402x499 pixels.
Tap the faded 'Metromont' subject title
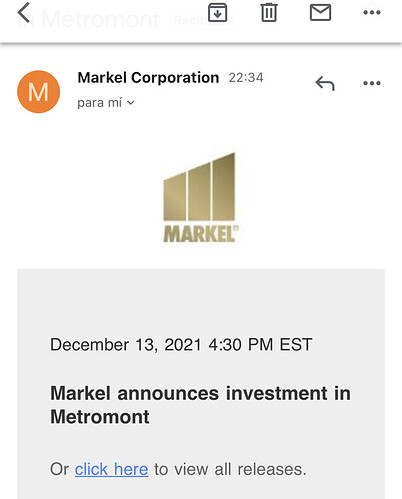pyautogui.click(x=100, y=19)
